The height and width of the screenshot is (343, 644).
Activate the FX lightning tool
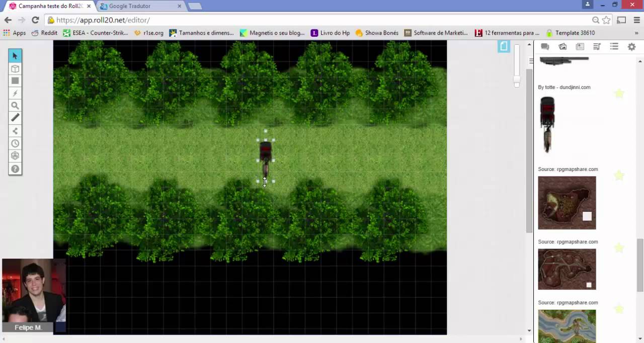coord(15,94)
